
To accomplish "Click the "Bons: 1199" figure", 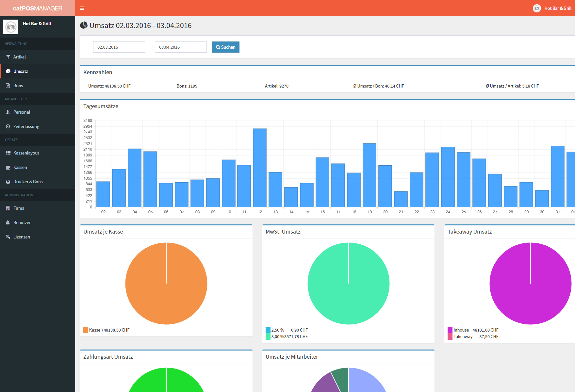I will coord(187,86).
